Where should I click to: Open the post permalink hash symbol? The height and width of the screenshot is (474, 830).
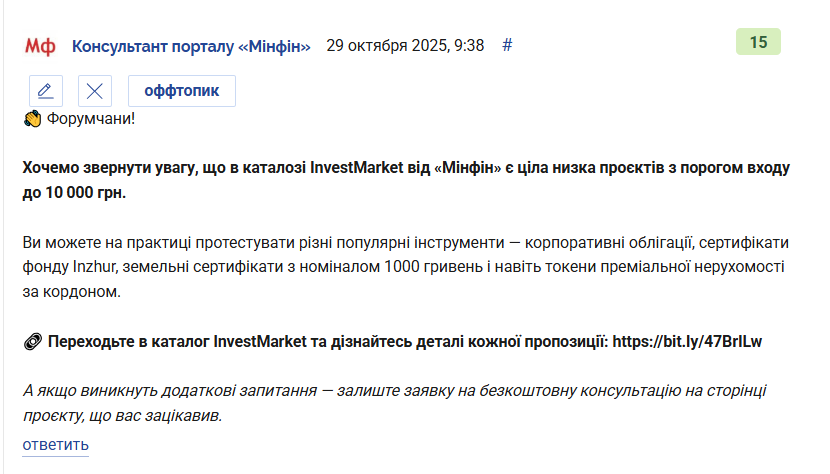(507, 46)
